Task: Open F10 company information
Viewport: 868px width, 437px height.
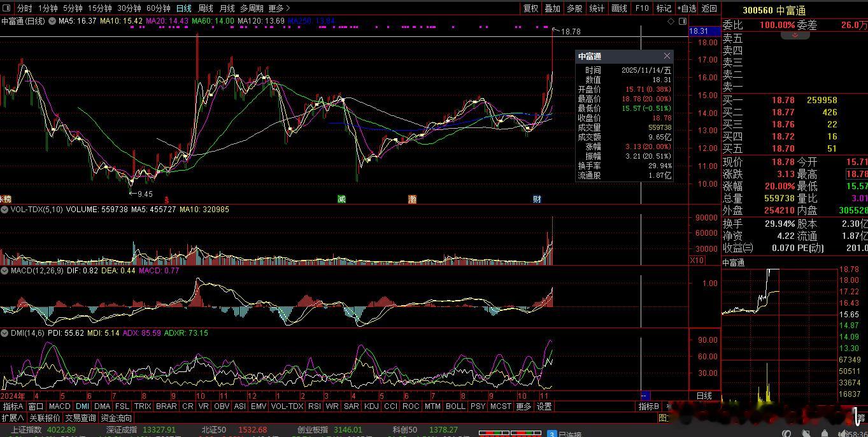Action: tap(642, 8)
